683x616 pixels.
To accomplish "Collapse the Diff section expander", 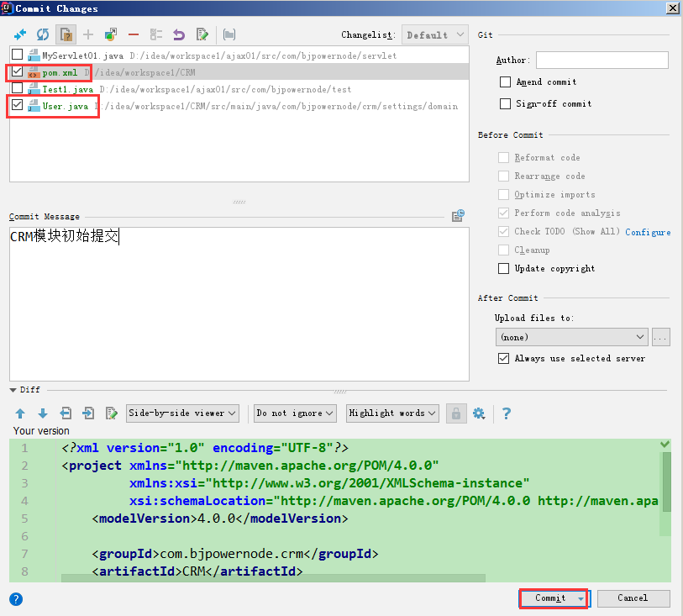I will [13, 390].
